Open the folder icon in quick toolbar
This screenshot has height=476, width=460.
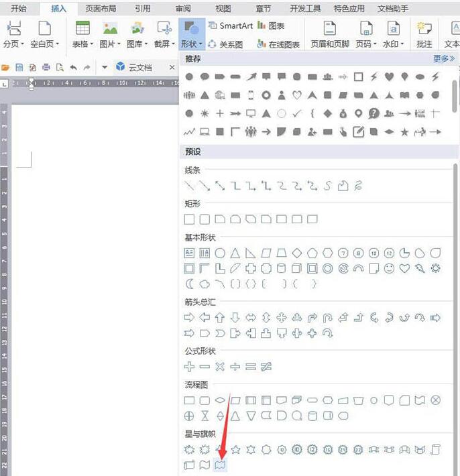pyautogui.click(x=5, y=68)
